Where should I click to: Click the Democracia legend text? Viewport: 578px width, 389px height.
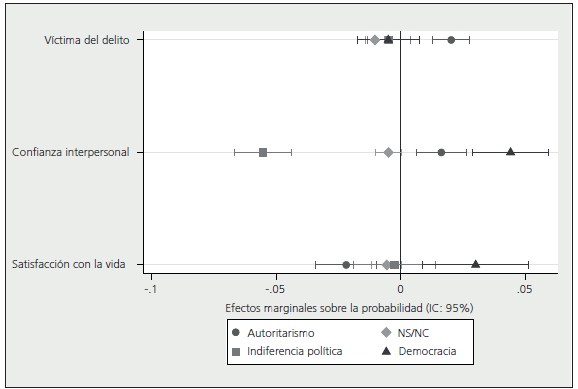[x=427, y=351]
